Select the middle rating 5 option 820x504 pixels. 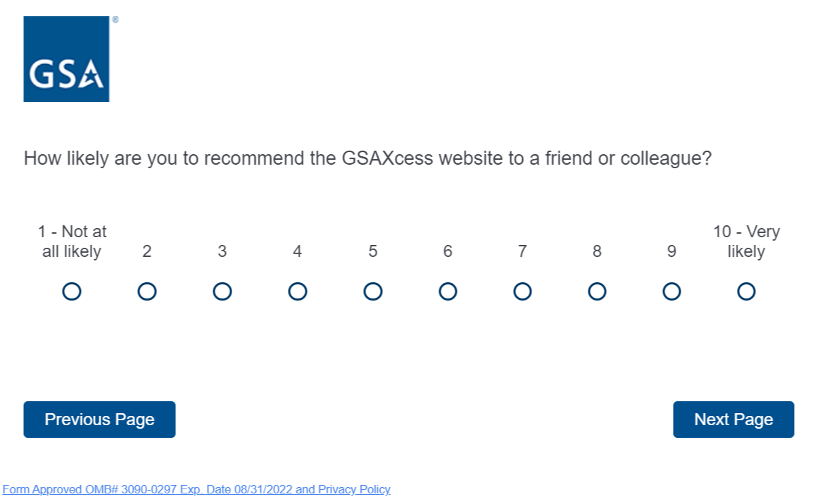click(373, 291)
